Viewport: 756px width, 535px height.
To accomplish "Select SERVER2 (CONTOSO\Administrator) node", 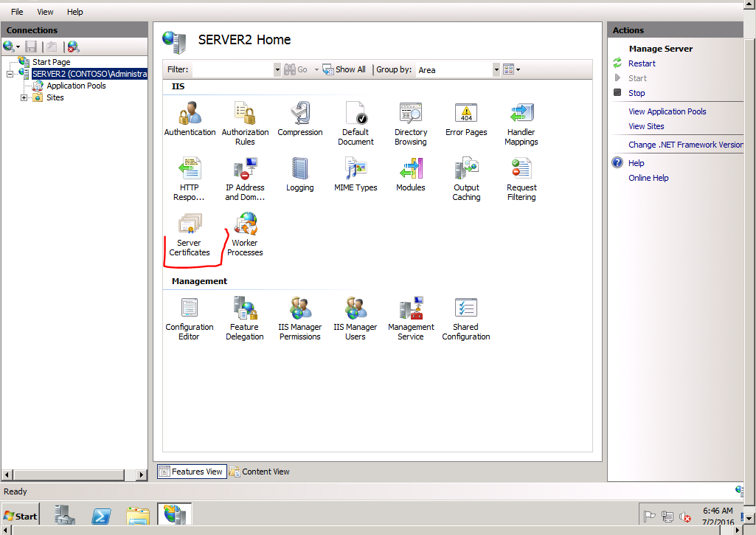I will (89, 74).
